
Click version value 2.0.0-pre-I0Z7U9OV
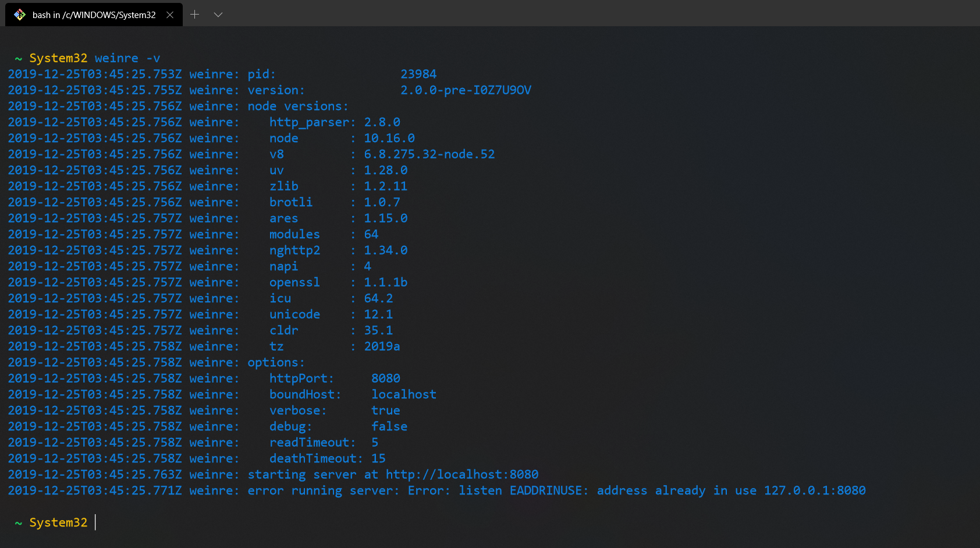point(466,90)
